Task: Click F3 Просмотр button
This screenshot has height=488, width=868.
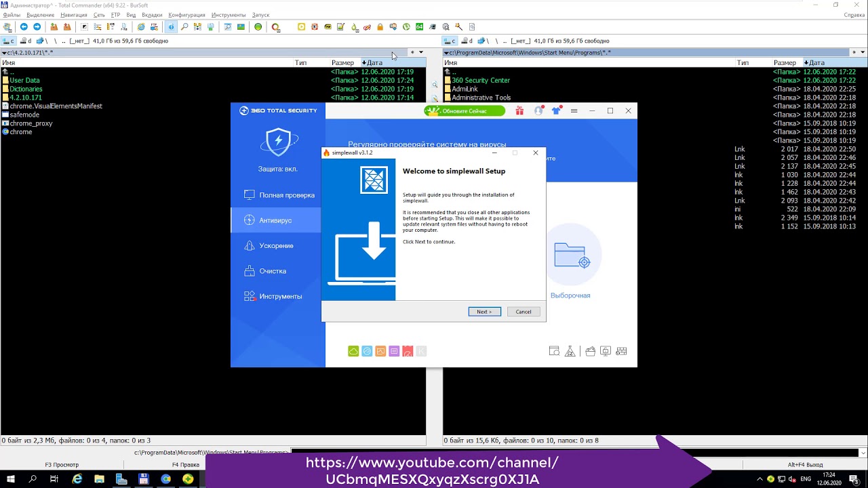Action: click(62, 465)
